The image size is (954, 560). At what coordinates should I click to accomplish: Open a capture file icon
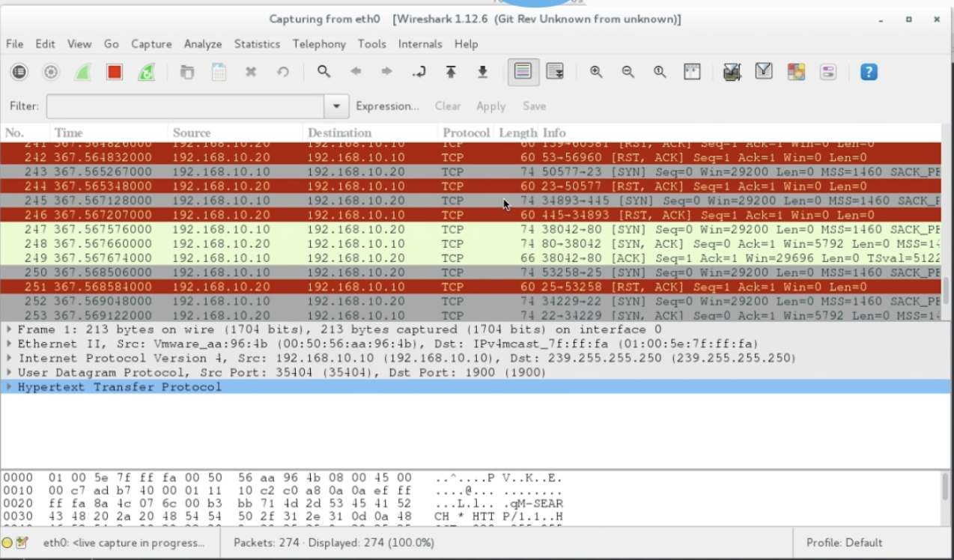[187, 72]
